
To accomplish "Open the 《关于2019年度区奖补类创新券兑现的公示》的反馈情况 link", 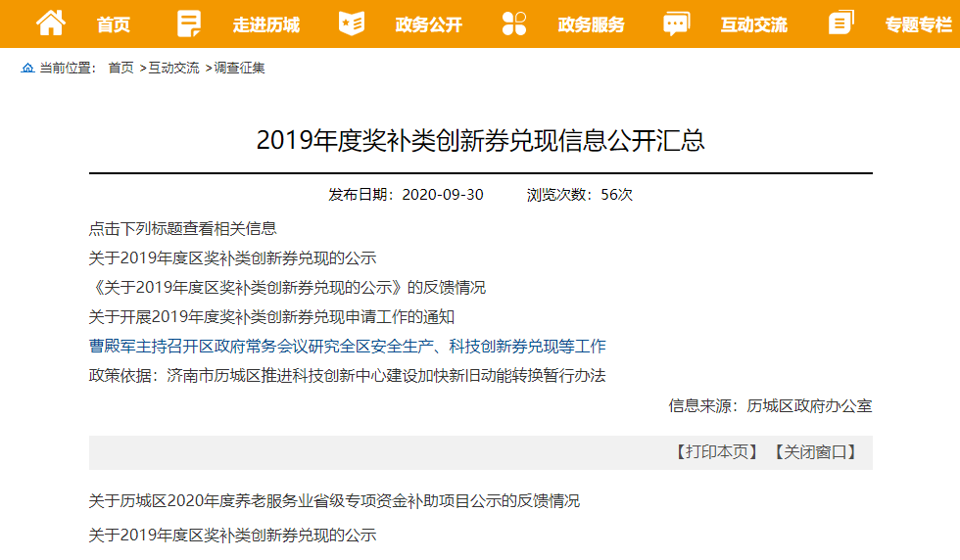I will (287, 288).
